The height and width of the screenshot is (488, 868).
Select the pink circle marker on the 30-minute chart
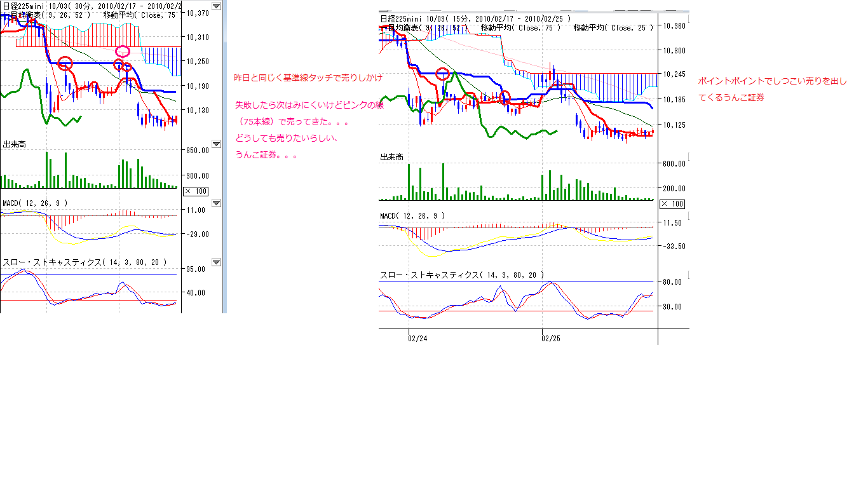point(123,51)
